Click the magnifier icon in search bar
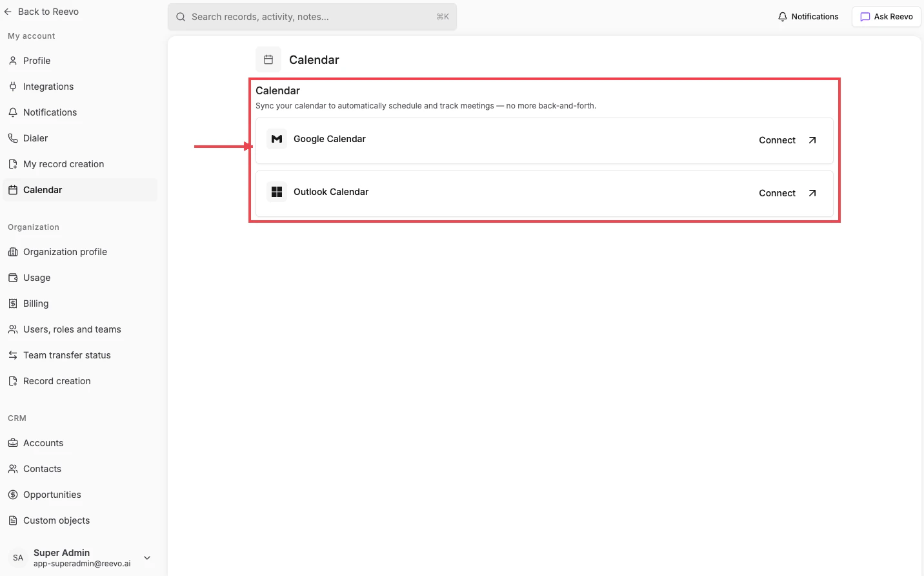924x576 pixels. click(181, 17)
